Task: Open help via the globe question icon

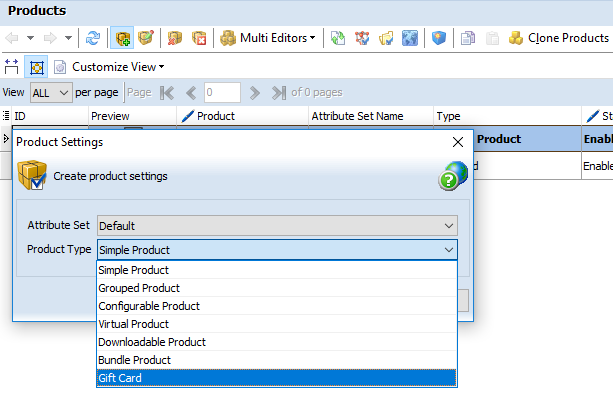Action: (x=453, y=176)
